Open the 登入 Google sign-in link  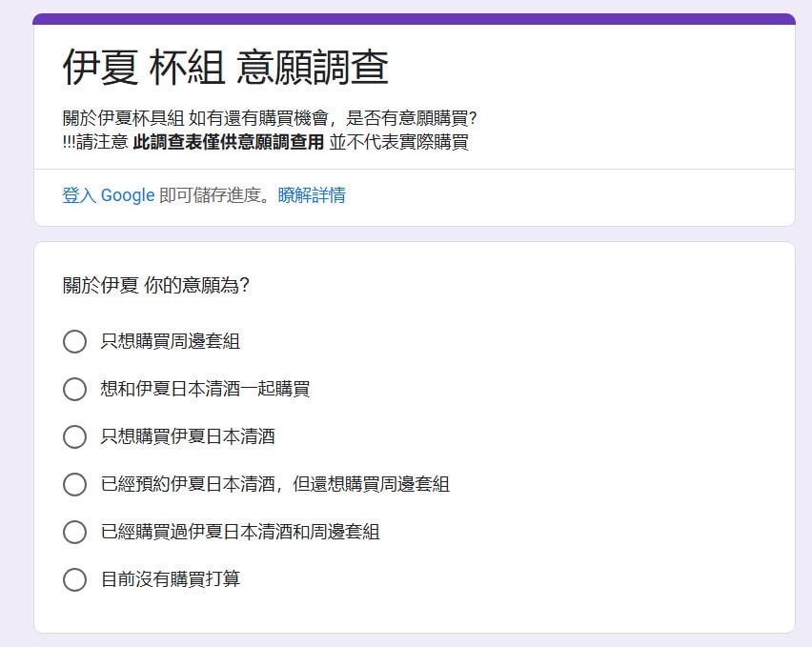[x=109, y=195]
